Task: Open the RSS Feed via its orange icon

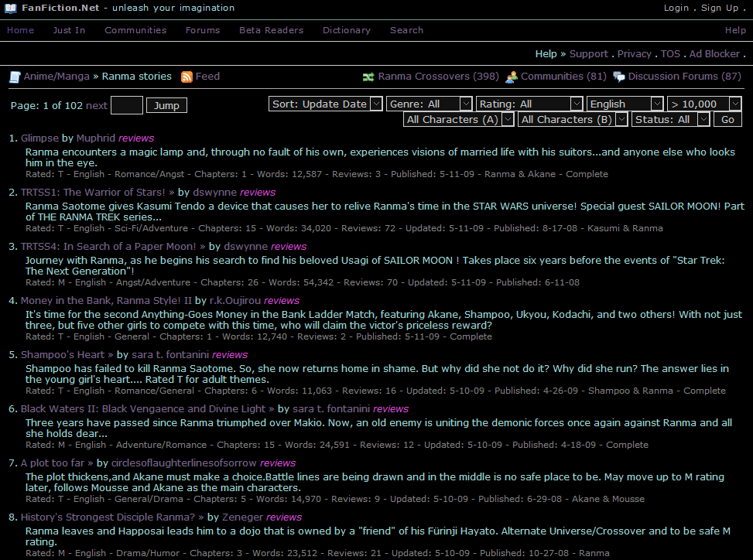Action: pos(187,76)
